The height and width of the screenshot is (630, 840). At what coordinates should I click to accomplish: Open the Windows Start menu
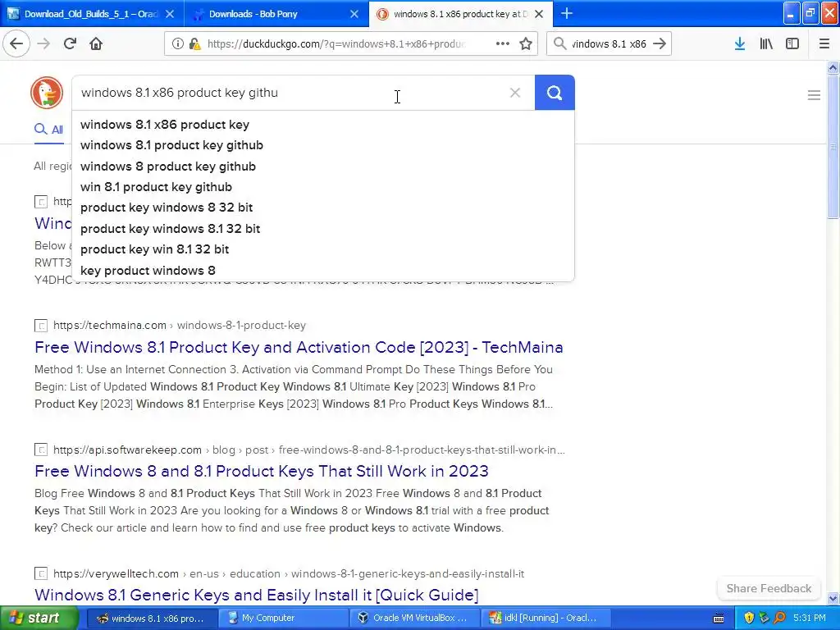tap(39, 618)
